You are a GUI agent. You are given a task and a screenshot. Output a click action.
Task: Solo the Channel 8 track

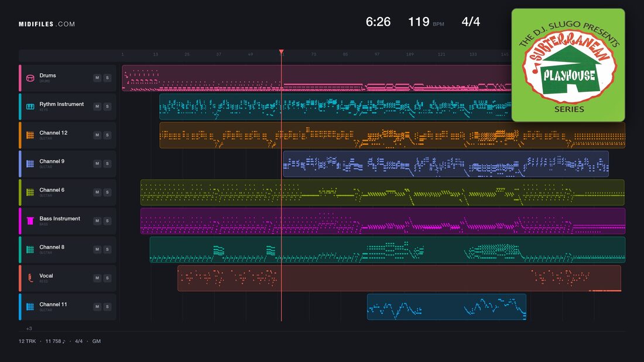click(x=107, y=249)
